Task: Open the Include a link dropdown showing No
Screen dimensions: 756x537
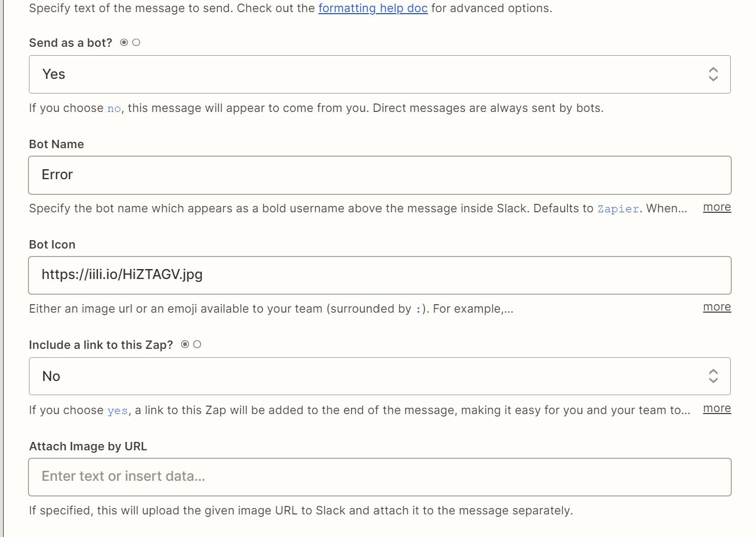Action: [380, 376]
